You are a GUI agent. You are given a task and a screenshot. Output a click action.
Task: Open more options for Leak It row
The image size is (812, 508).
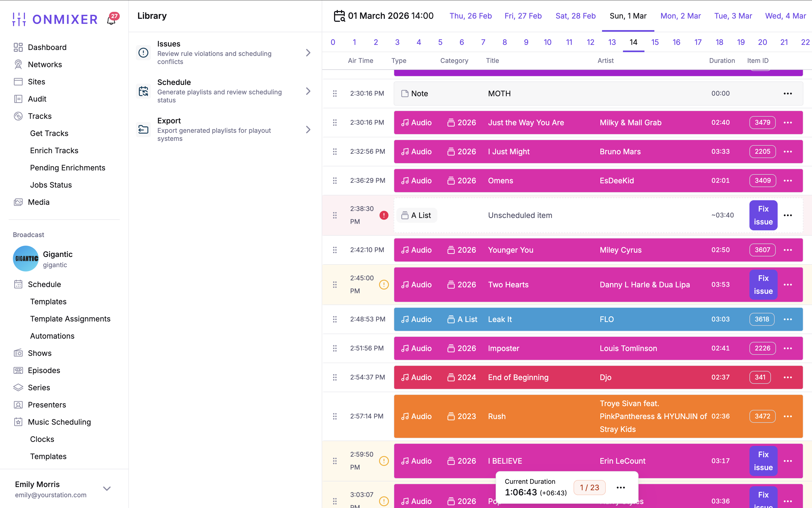click(788, 319)
